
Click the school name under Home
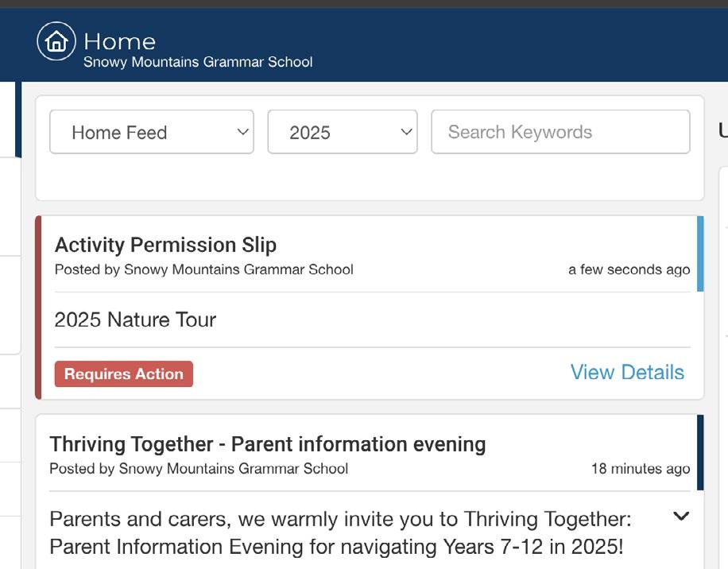[198, 62]
